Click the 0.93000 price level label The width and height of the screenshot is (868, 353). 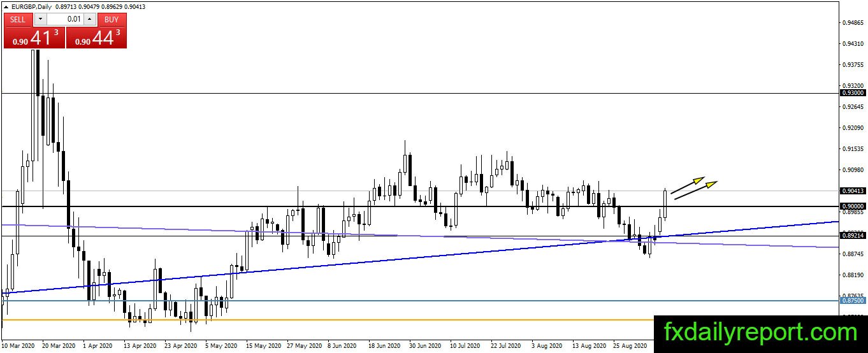point(853,93)
